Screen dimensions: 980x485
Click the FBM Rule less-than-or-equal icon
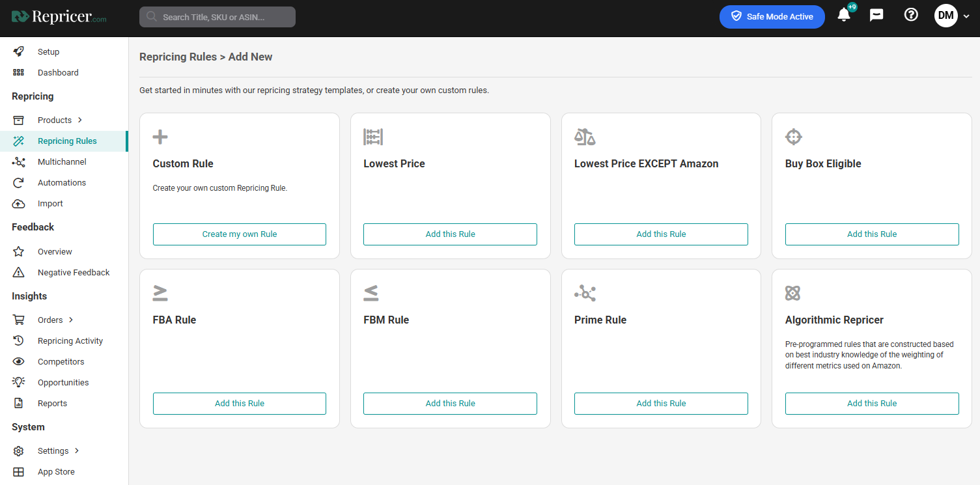[371, 293]
